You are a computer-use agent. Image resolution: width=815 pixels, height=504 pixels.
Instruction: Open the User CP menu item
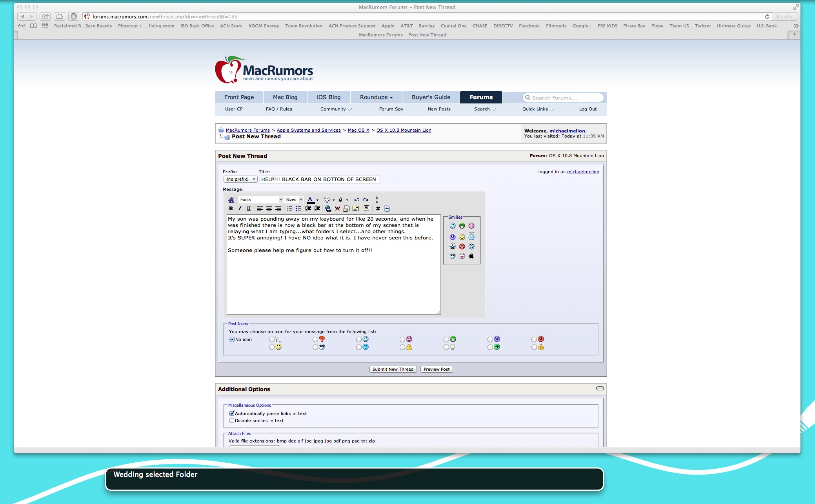pyautogui.click(x=234, y=109)
